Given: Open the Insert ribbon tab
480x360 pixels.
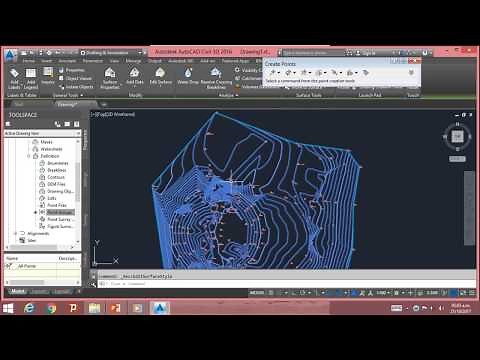Looking at the screenshot, I should (x=47, y=61).
